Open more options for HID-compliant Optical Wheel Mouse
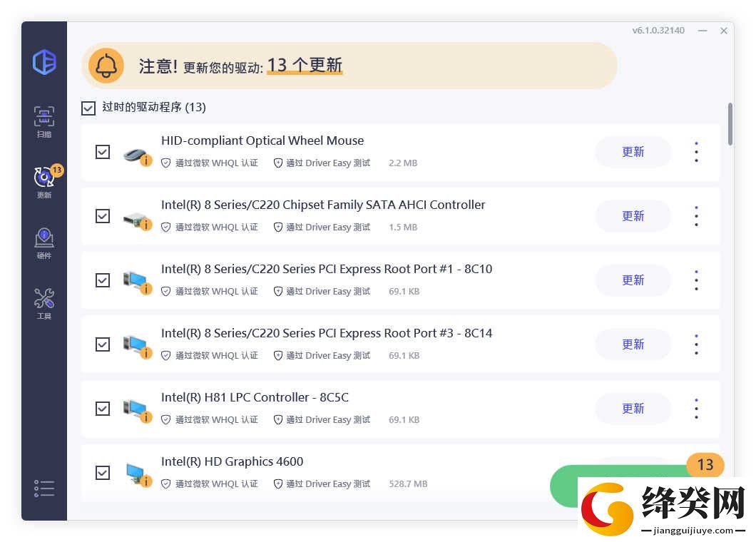This screenshot has width=756, height=542. coord(696,152)
